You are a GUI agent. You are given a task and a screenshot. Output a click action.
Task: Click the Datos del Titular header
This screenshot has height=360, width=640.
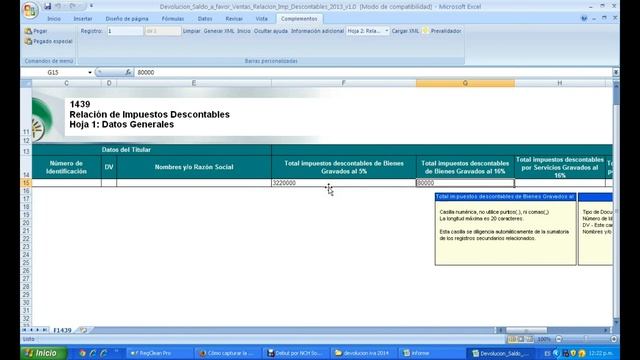[151, 150]
